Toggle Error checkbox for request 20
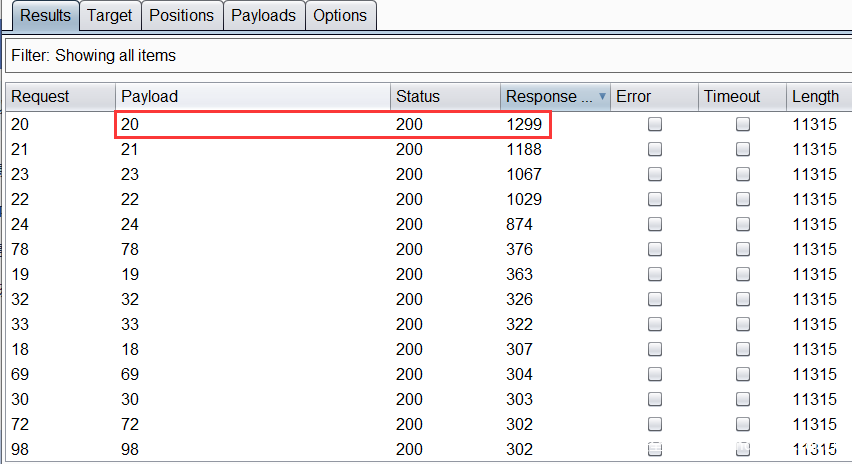Viewport: 852px width, 464px height. (655, 124)
